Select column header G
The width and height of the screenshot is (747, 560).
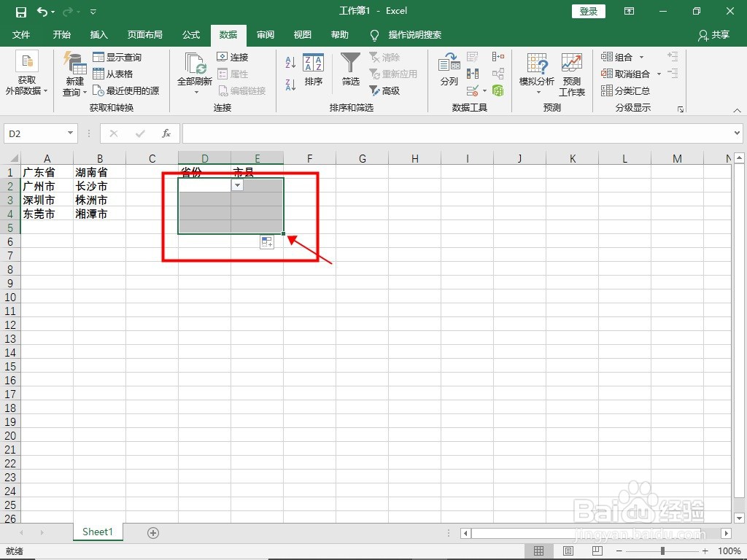click(x=362, y=158)
